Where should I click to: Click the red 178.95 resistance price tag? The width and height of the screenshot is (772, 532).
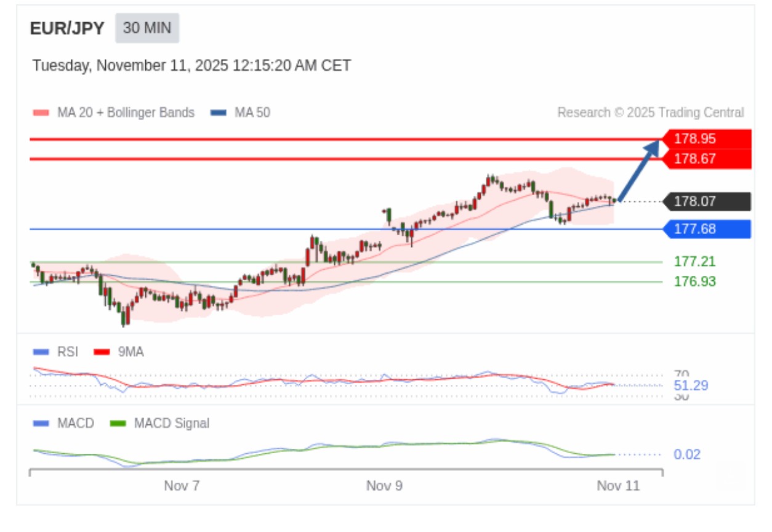[x=707, y=139]
